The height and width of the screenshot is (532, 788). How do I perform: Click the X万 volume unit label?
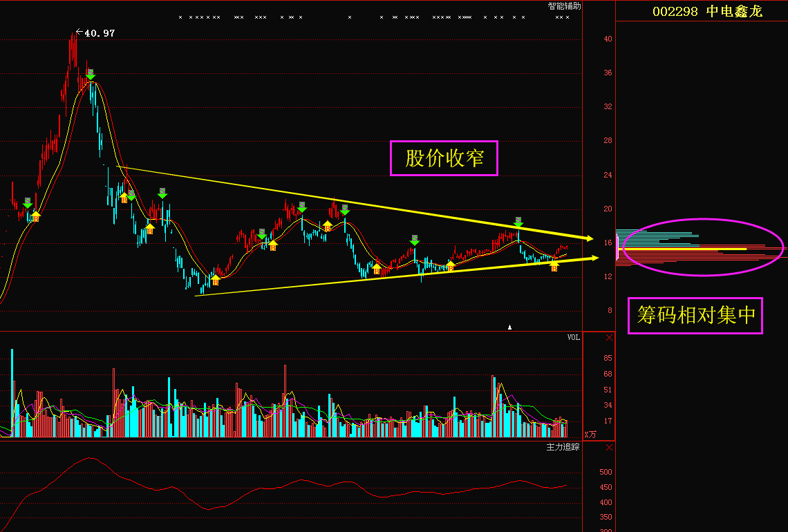coord(590,435)
